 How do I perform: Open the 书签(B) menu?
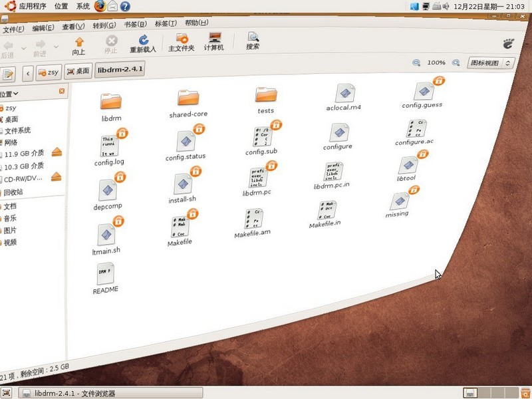click(135, 25)
